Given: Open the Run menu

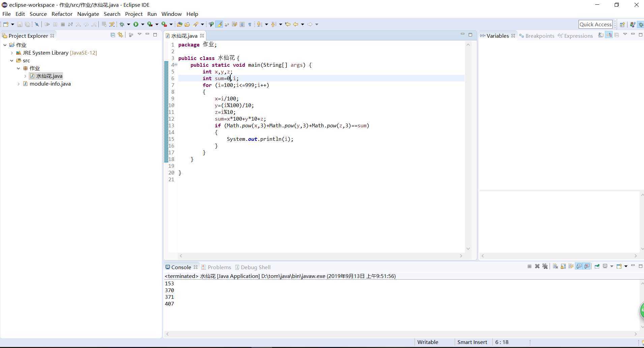Looking at the screenshot, I should pos(152,14).
